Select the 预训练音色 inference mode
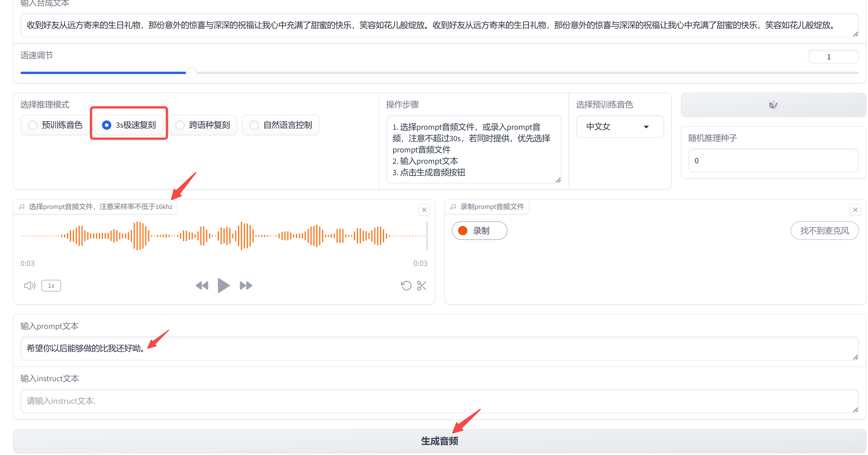 [55, 125]
